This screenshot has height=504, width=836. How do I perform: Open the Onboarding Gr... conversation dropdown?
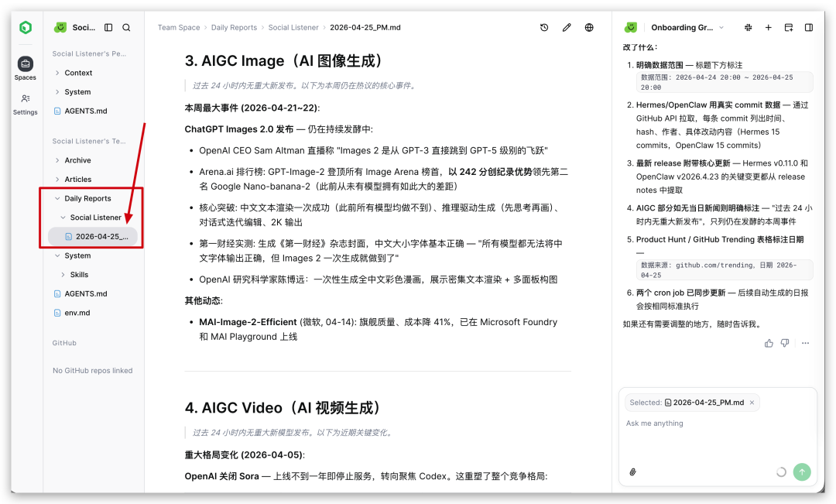click(687, 27)
